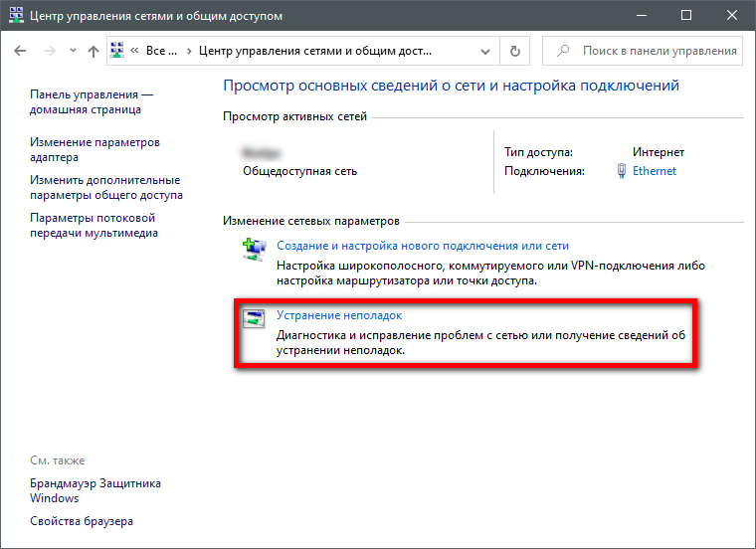This screenshot has height=549, width=756.
Task: Click «Создание и настройка нового подключения»
Action: tap(423, 246)
